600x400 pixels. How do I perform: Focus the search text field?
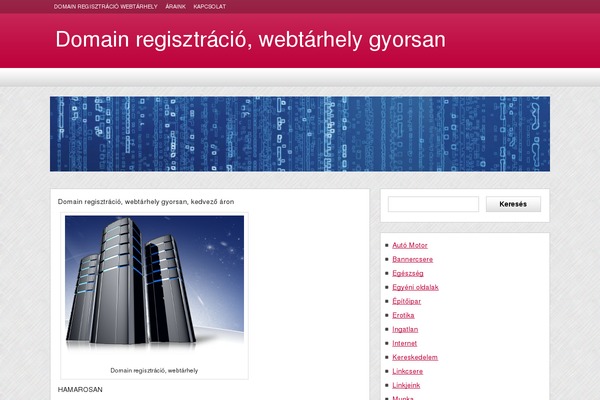click(x=433, y=204)
